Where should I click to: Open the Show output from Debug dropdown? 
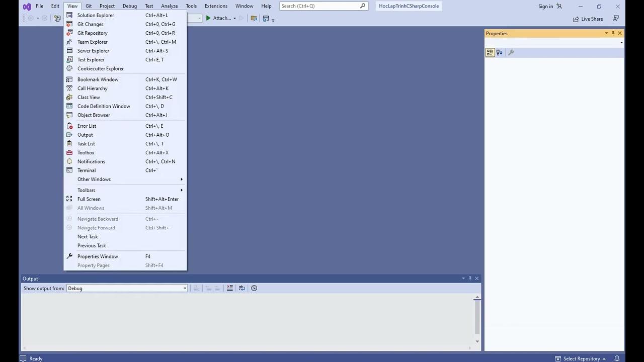click(127, 288)
